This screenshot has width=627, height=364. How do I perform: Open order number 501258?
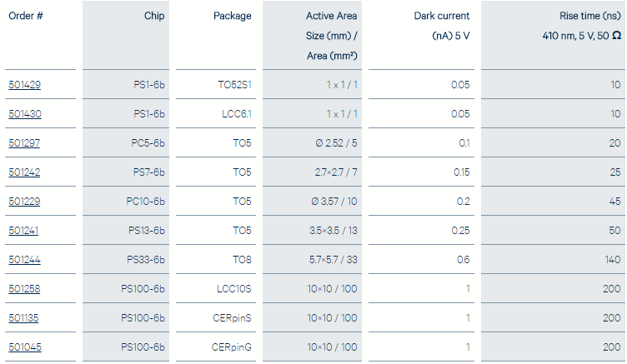pyautogui.click(x=23, y=289)
